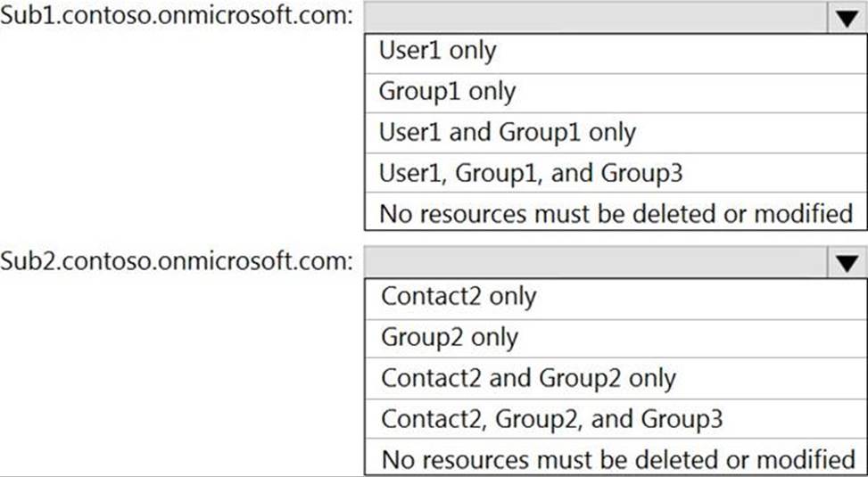This screenshot has height=477, width=868.
Task: Select 'Group2 only' option
Action: click(x=616, y=339)
